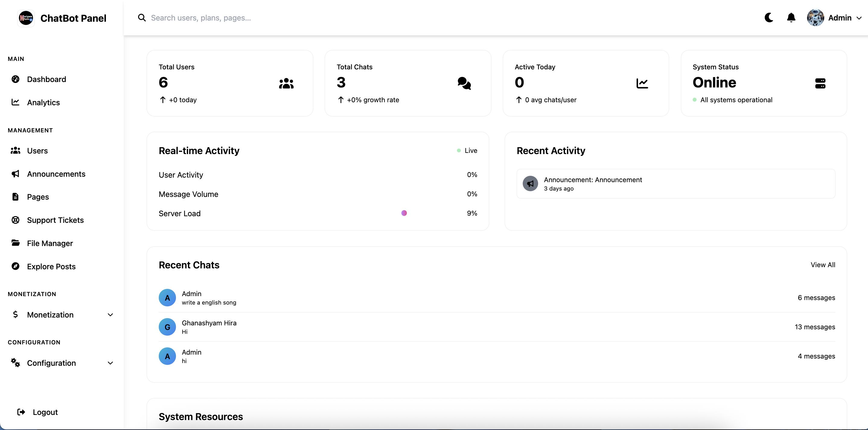Screen dimensions: 868x430
Task: Open notifications via the bell icon
Action: [791, 17]
